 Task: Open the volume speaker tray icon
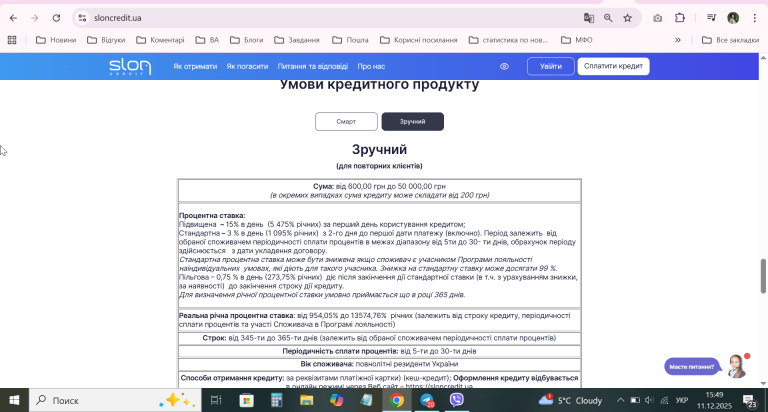[649, 400]
